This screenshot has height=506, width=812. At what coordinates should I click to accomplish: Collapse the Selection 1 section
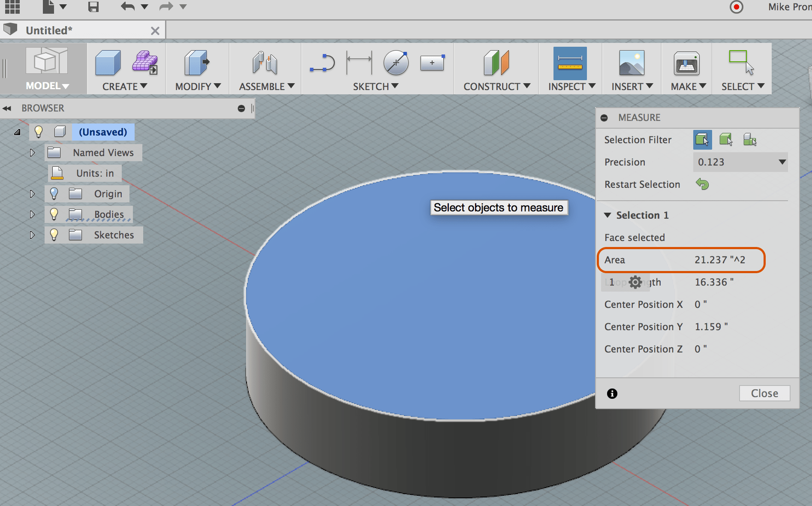607,215
